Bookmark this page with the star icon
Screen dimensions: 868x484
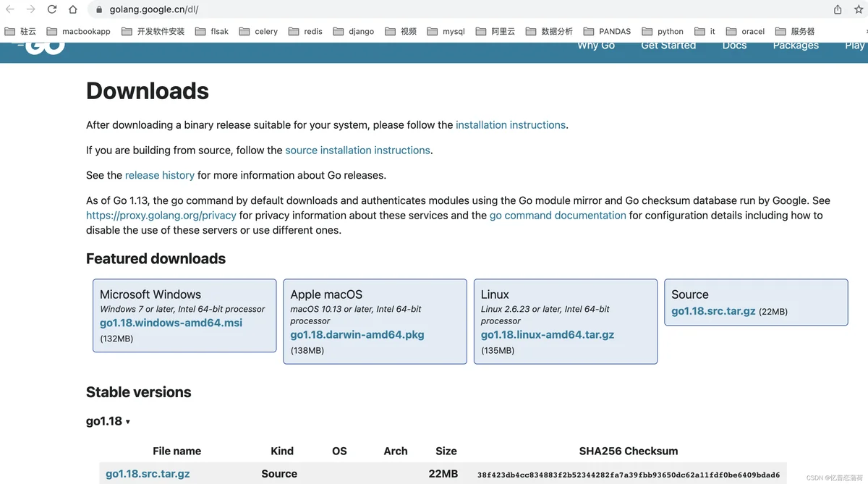pos(859,9)
